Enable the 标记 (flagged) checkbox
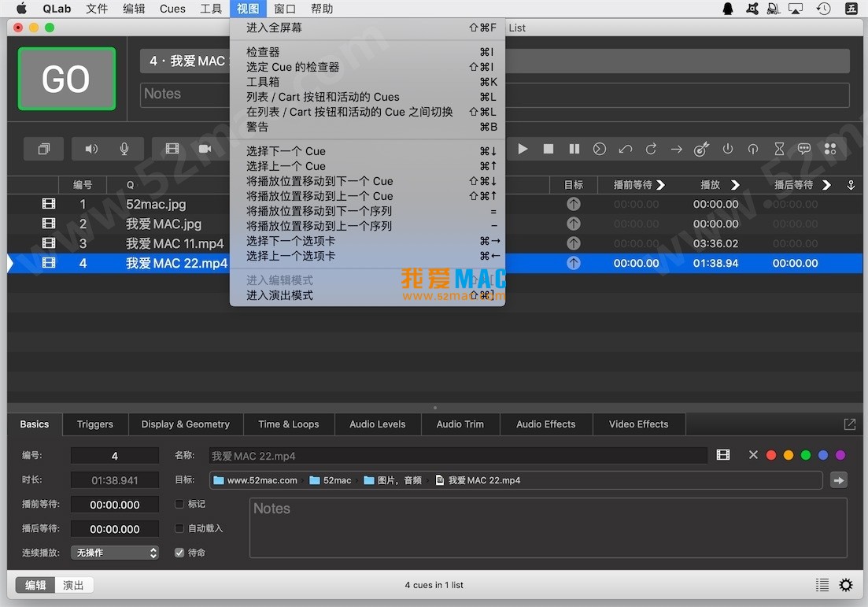Image resolution: width=868 pixels, height=607 pixels. tap(179, 504)
